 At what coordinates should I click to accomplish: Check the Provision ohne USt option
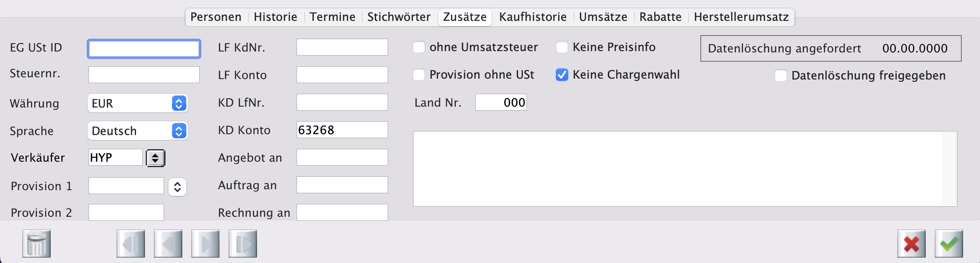click(x=419, y=75)
